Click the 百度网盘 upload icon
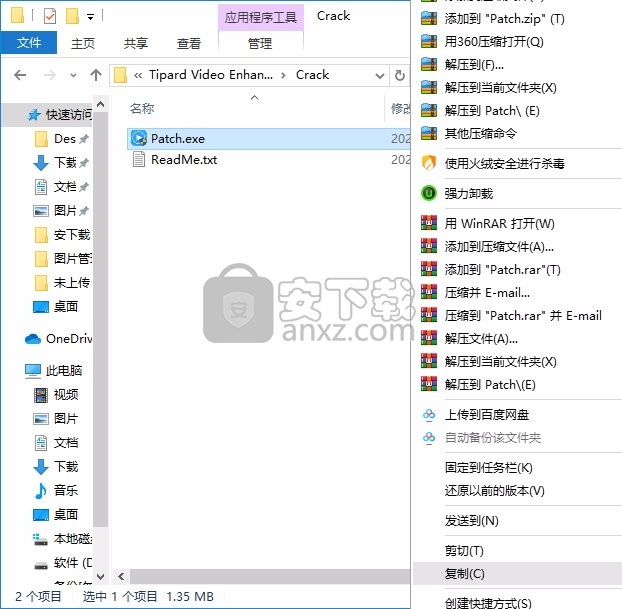This screenshot has width=622, height=609. pyautogui.click(x=429, y=415)
